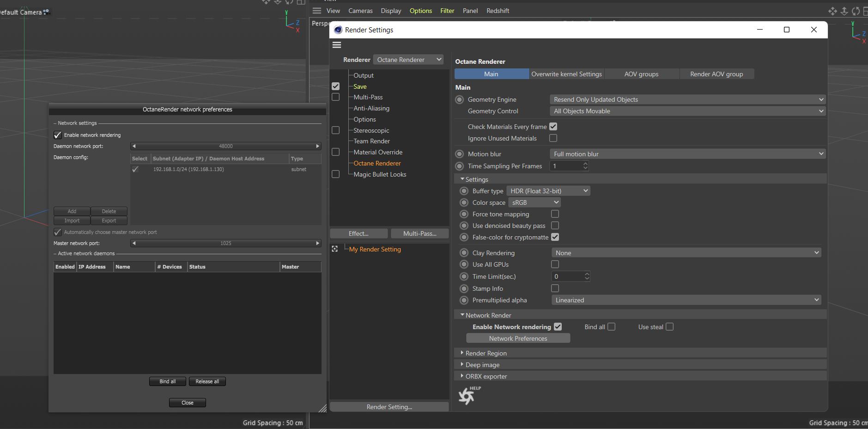Toggle Enable Network rendering in Octane Renderer settings
This screenshot has width=868, height=429.
(x=558, y=327)
